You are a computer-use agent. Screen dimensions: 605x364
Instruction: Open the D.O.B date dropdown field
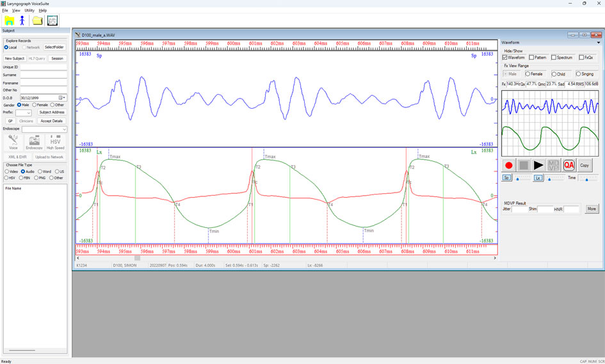[x=44, y=98]
